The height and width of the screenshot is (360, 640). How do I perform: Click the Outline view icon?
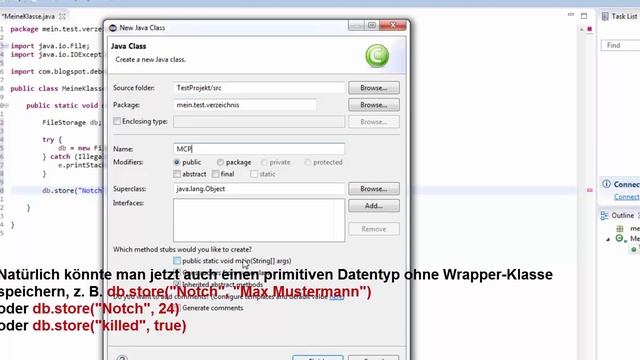click(604, 216)
